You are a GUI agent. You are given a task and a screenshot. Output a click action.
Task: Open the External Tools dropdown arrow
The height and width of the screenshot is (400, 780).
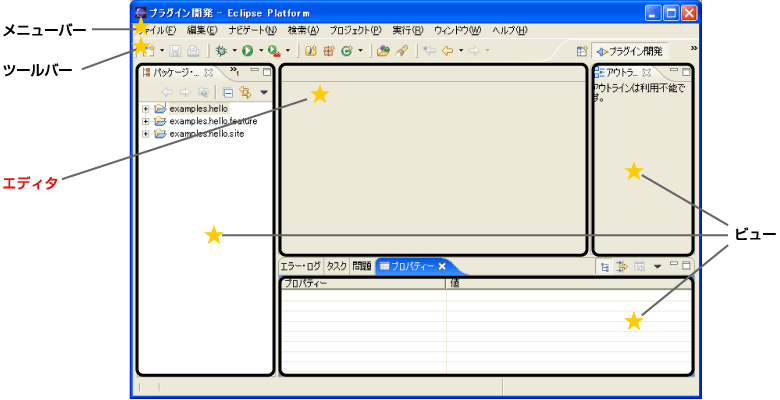coord(288,51)
